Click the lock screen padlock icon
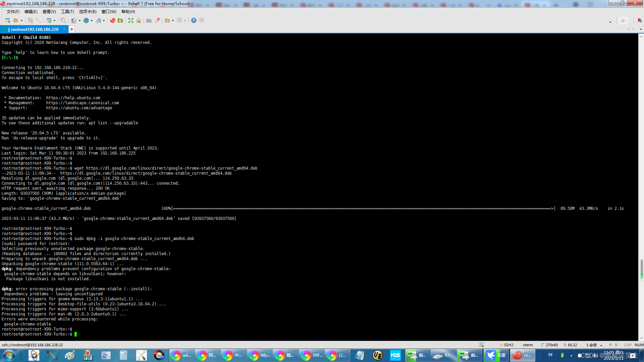Screen dimensions: 644x362 click(139, 20)
